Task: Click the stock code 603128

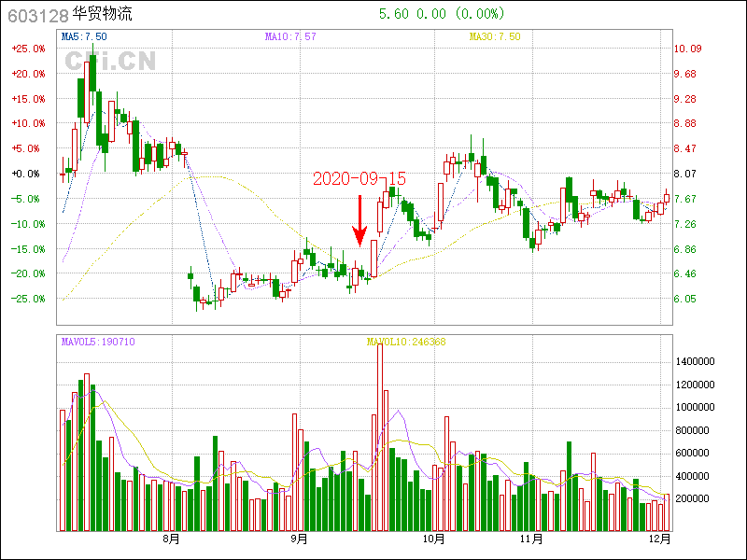Action: 38,16
